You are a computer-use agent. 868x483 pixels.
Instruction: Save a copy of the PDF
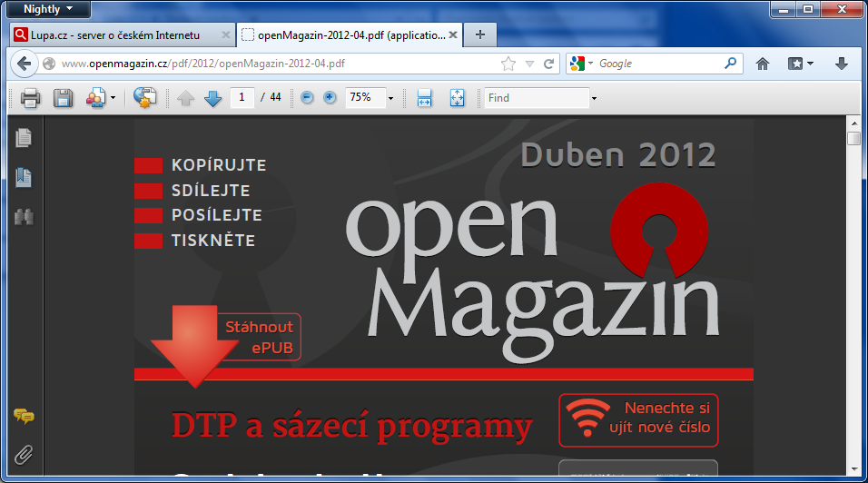tap(63, 98)
